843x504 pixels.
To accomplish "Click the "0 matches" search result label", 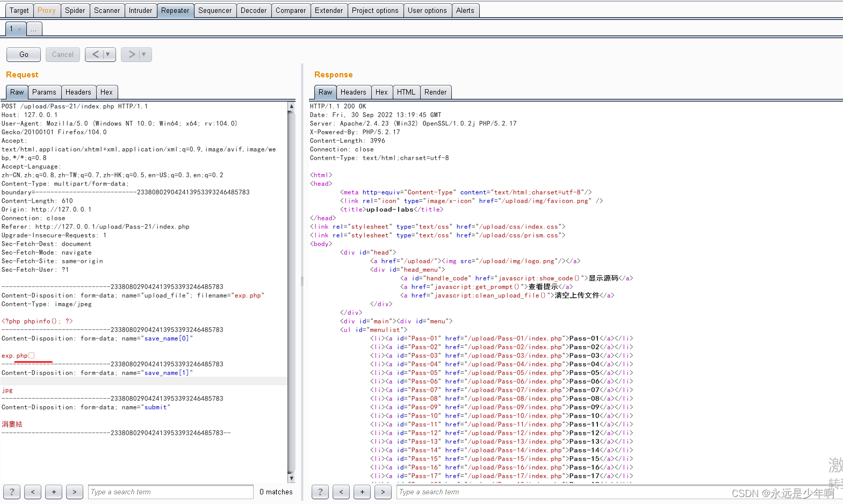I will (276, 492).
